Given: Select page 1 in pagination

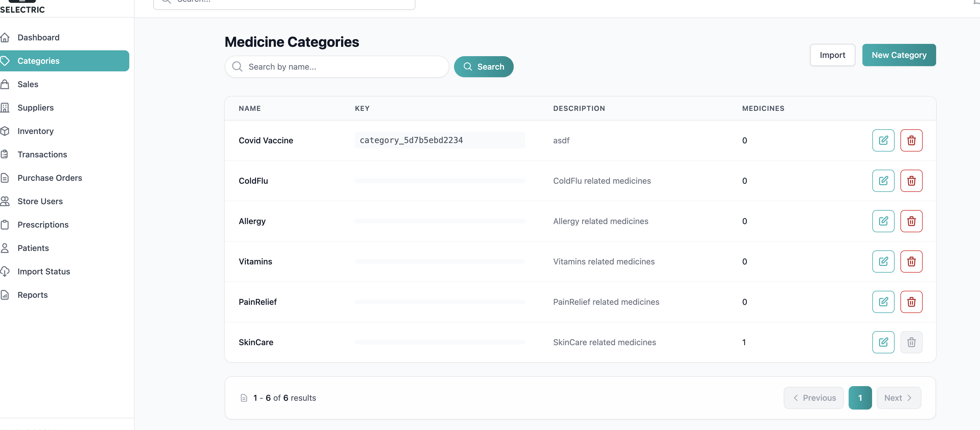Looking at the screenshot, I should click(860, 398).
